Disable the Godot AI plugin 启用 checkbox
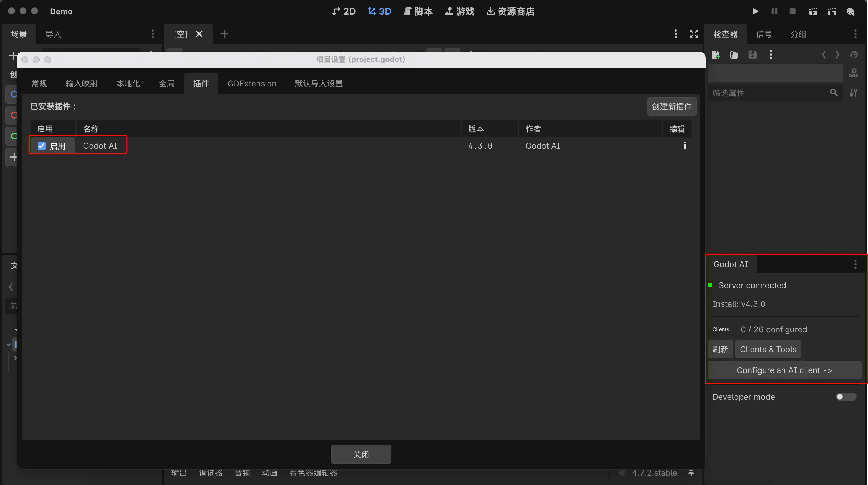 pyautogui.click(x=41, y=146)
